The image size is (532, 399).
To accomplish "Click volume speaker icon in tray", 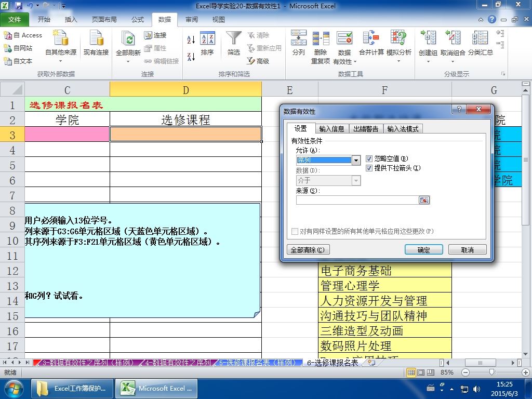I will [477, 389].
